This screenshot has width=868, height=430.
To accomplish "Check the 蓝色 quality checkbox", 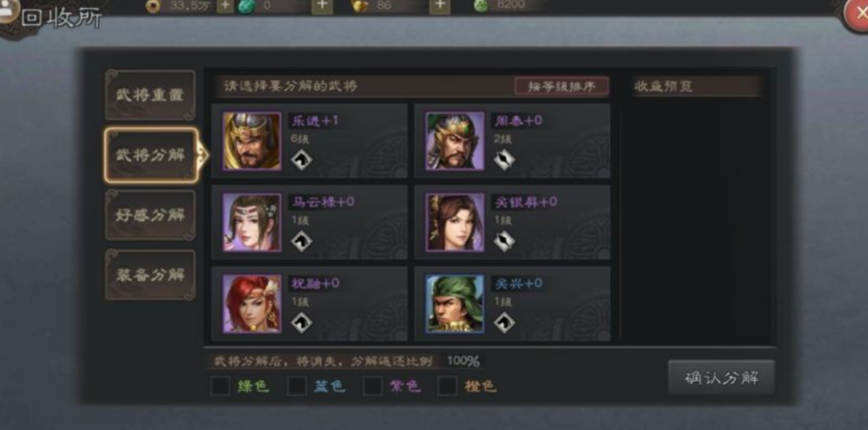I will click(x=297, y=386).
